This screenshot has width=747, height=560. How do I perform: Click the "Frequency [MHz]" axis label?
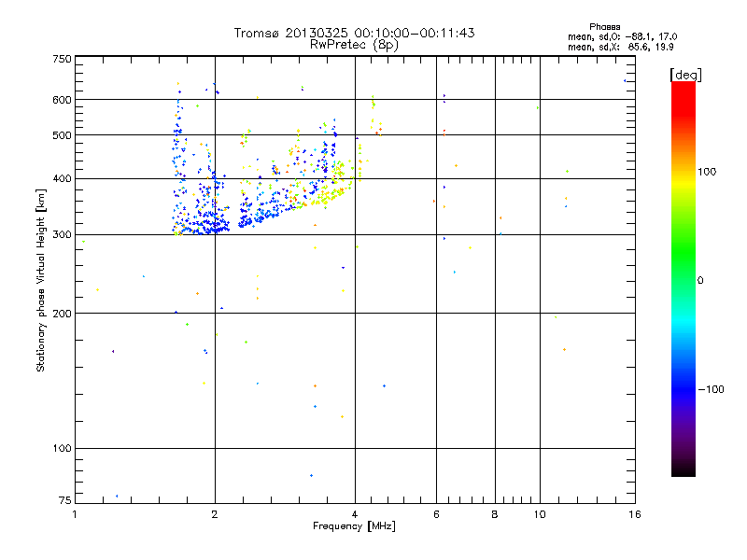[354, 526]
